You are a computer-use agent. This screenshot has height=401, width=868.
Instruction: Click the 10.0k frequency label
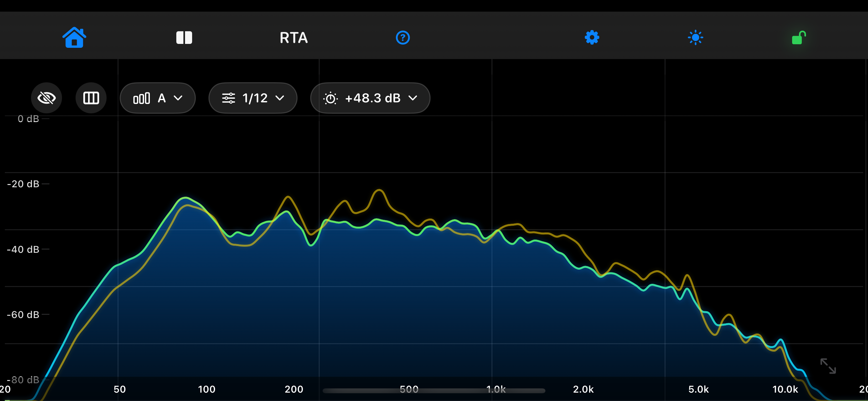785,389
